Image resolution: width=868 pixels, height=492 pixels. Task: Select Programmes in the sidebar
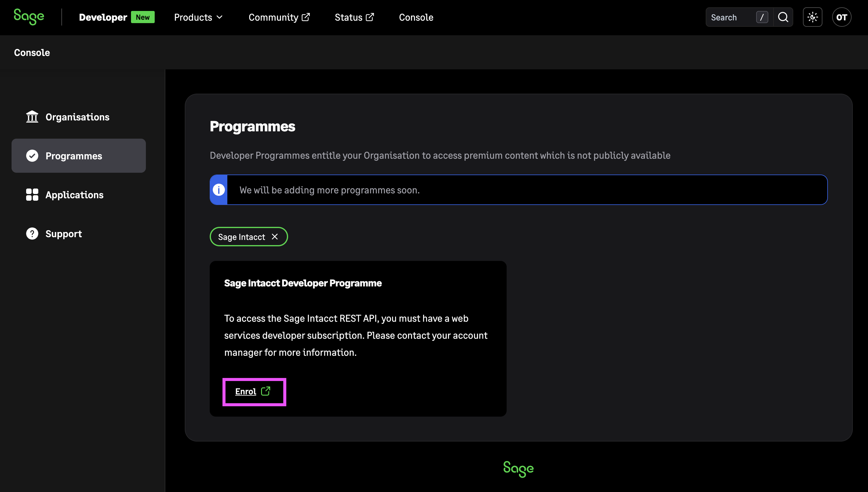point(79,156)
